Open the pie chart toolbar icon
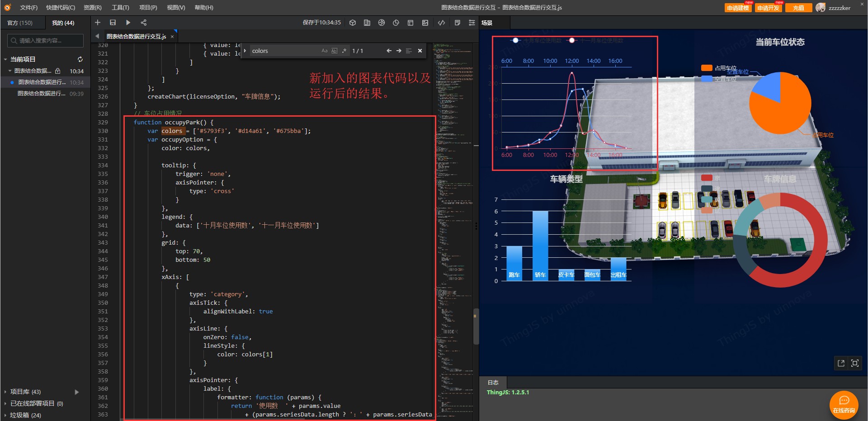Viewport: 868px width, 421px height. tap(396, 23)
